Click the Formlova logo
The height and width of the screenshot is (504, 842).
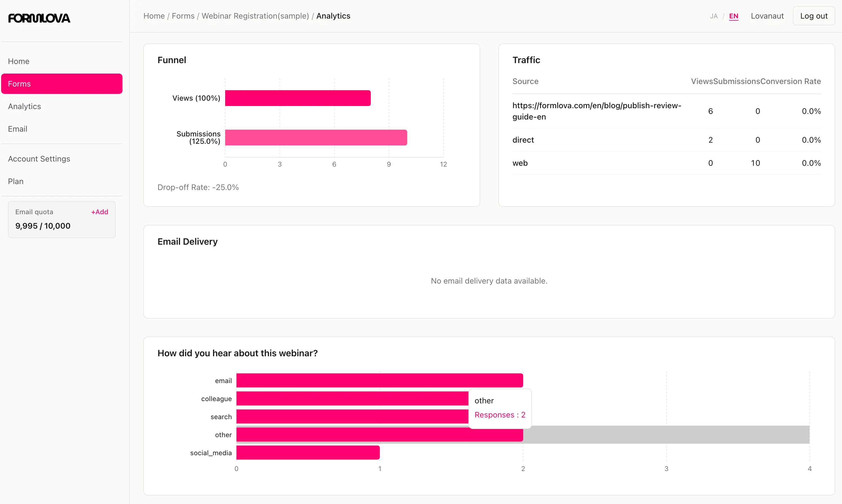coord(39,18)
